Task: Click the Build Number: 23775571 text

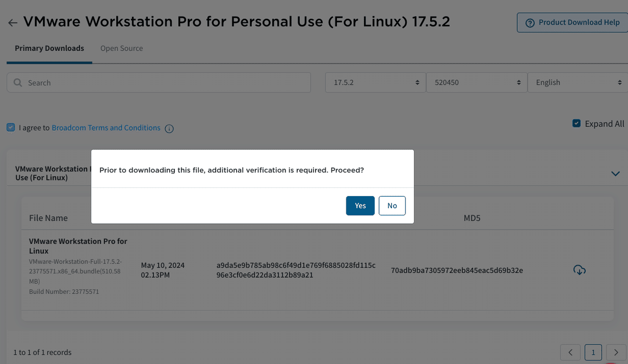Action: point(64,291)
